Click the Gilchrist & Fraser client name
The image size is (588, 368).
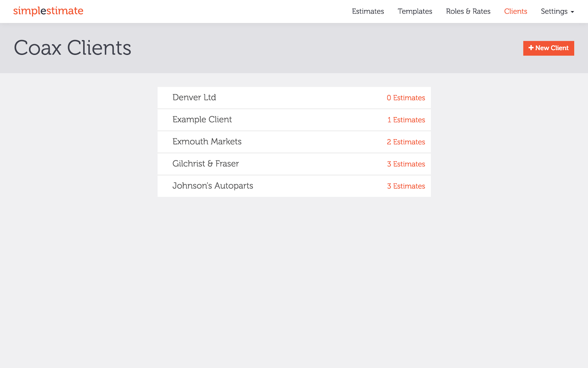point(205,164)
